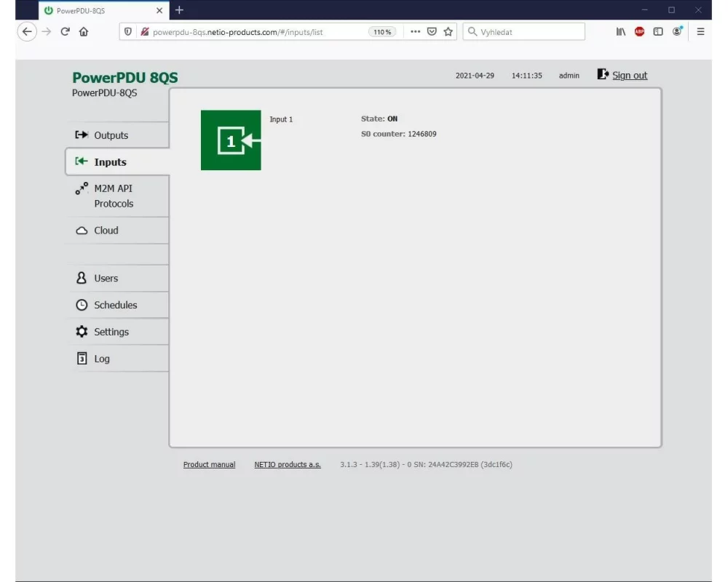Image resolution: width=728 pixels, height=582 pixels.
Task: Select the Inputs sidebar tab
Action: 110,162
